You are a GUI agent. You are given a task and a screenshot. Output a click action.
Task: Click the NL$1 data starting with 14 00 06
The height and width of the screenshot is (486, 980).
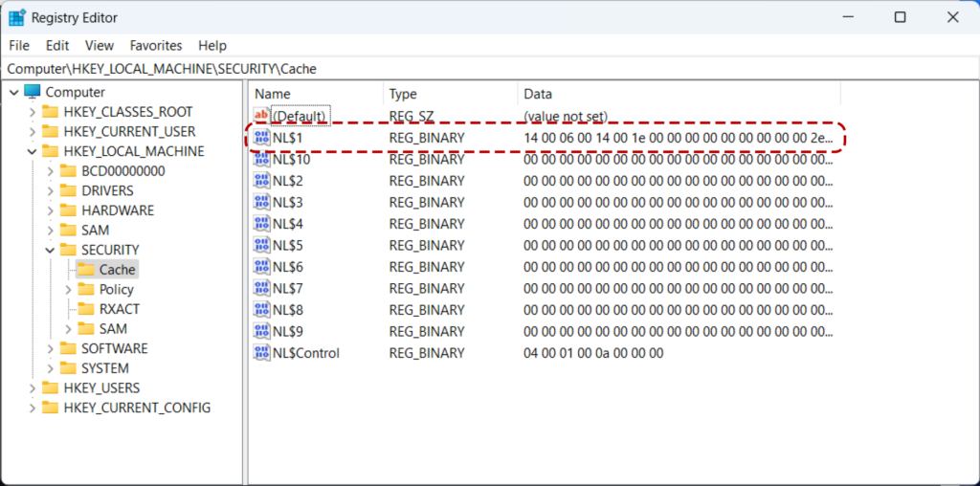679,138
